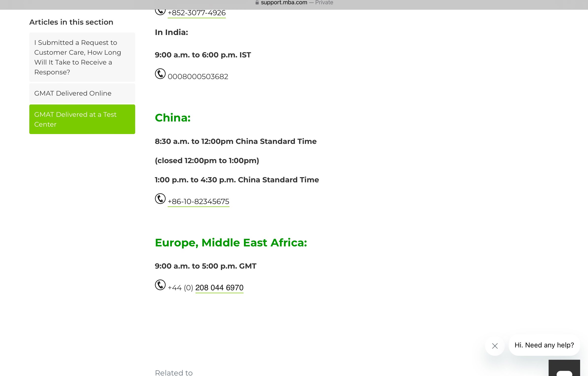Image resolution: width=588 pixels, height=376 pixels.
Task: Call the +852-3077-4926 phone link
Action: click(196, 13)
